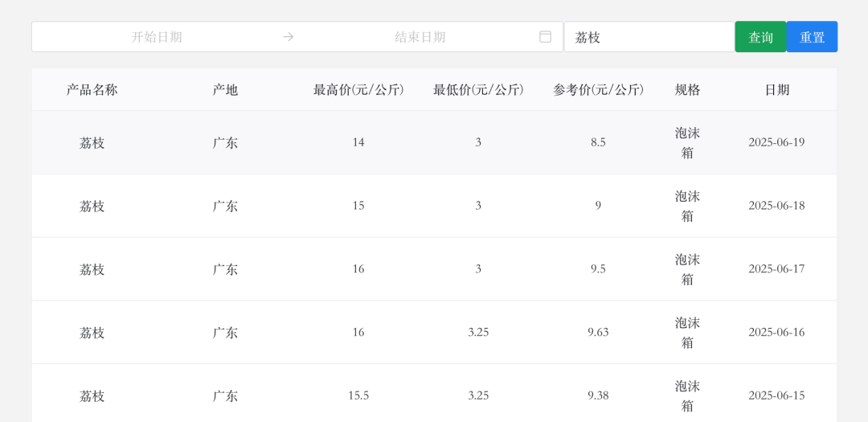
Task: Click the 最高价(元/公斤) column header
Action: coord(358,90)
